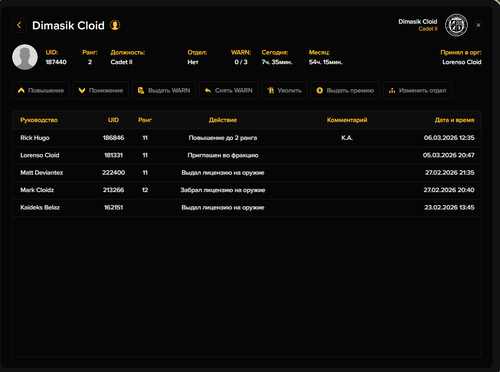500x372 pixels.
Task: Click the Dimasik Cloid header title
Action: [x=68, y=25]
